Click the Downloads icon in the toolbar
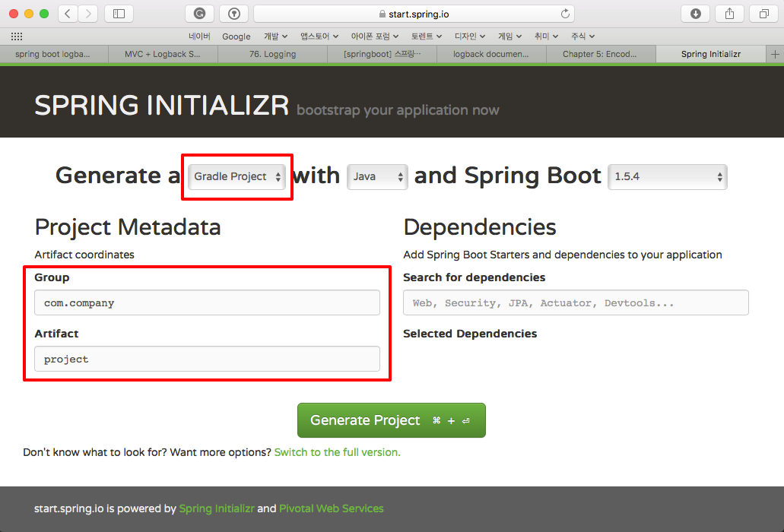Image resolution: width=784 pixels, height=532 pixels. 694,13
